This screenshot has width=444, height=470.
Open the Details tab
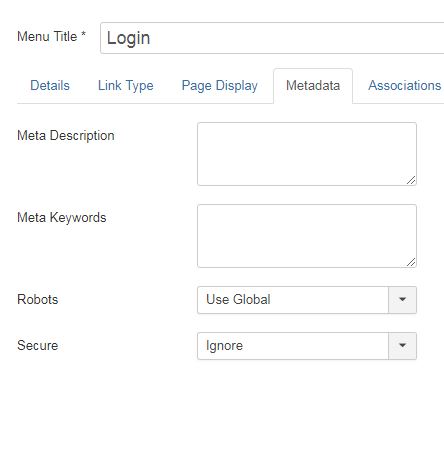tap(50, 86)
